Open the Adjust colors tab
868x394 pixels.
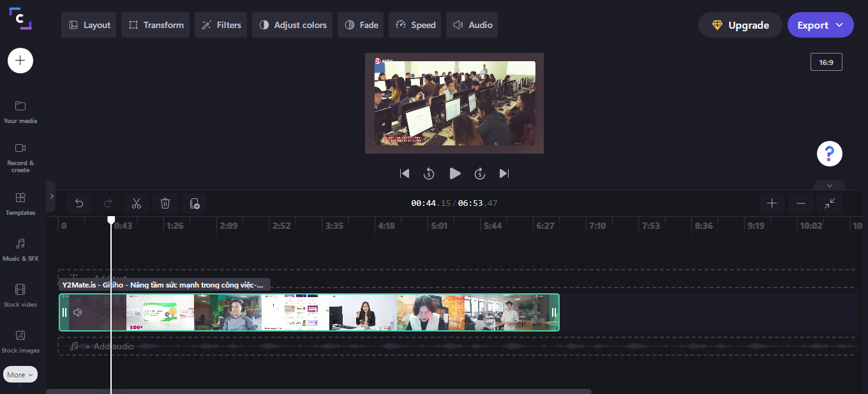point(292,26)
